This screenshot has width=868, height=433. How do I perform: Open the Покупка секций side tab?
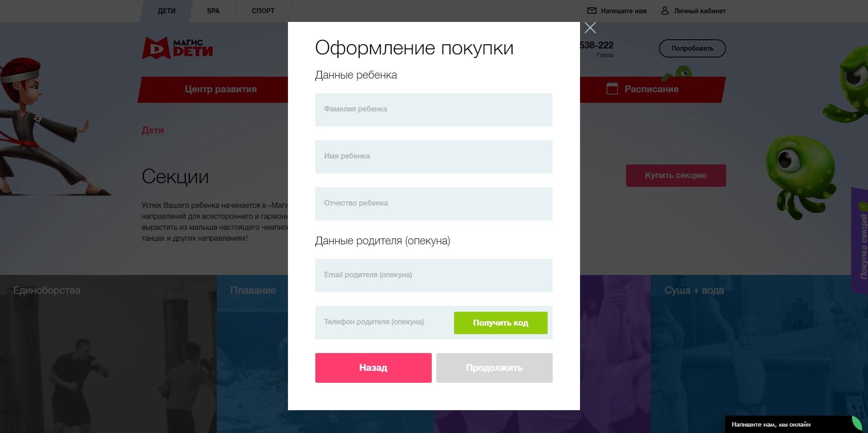[860, 241]
